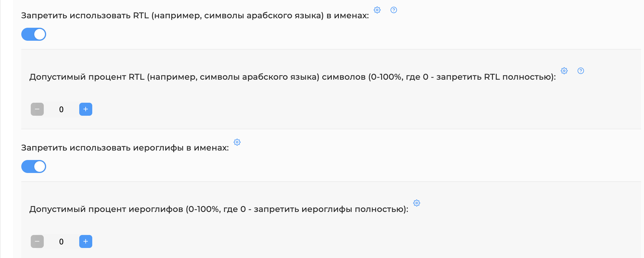Image resolution: width=644 pixels, height=258 pixels.
Task: Toggle the hieroglyphs in names switch
Action: [34, 166]
